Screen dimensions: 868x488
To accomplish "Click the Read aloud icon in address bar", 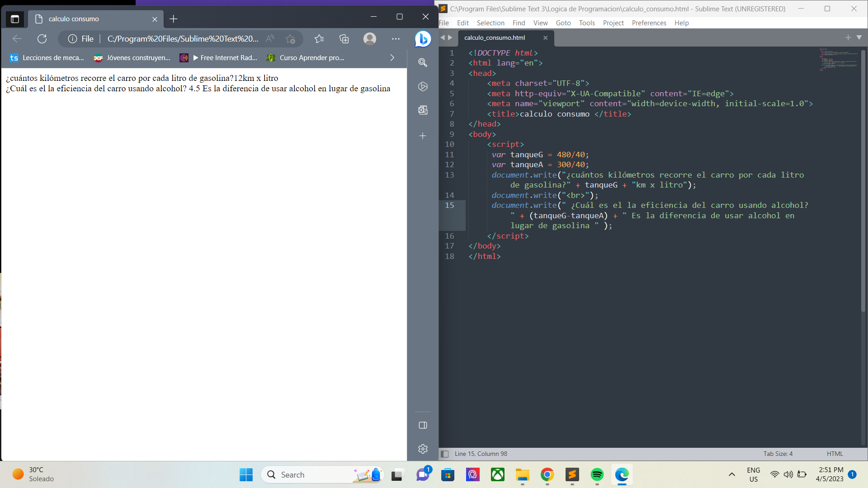I will 270,39.
